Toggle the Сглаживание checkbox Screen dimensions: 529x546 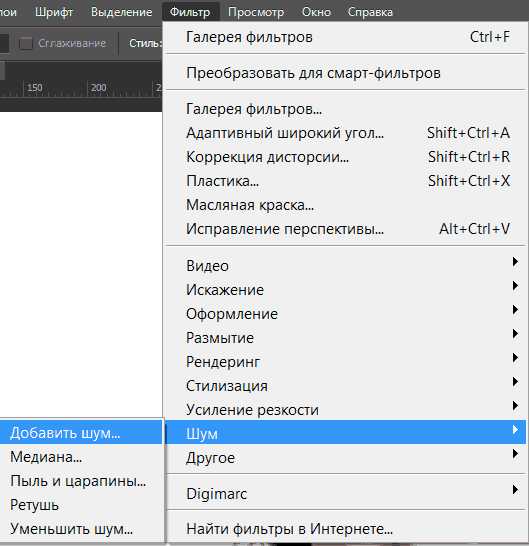[26, 44]
